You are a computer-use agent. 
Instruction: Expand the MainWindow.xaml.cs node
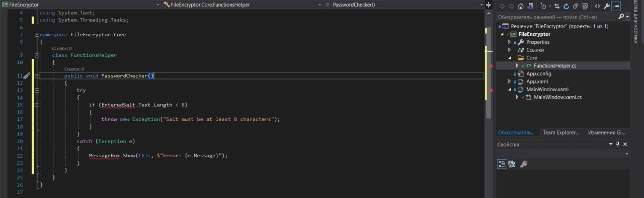click(517, 97)
